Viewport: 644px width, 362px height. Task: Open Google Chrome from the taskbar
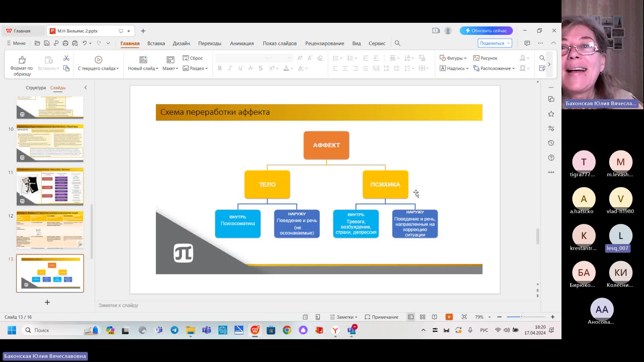point(287,330)
